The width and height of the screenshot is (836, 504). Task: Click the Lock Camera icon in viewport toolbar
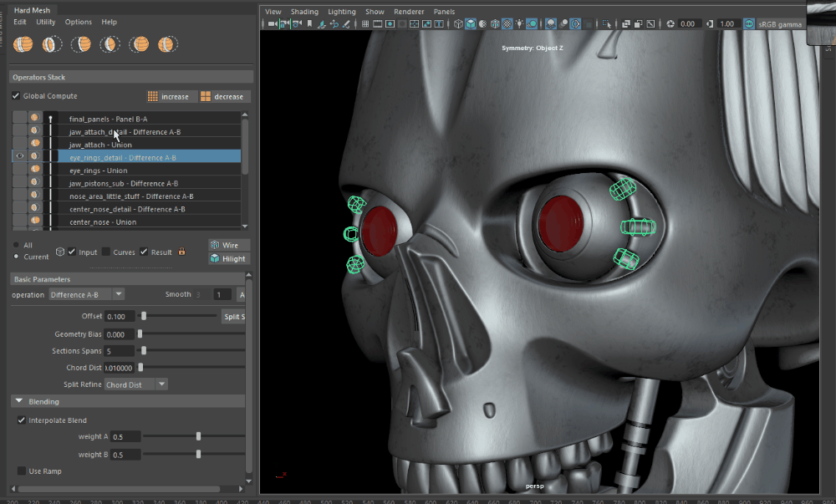(285, 24)
